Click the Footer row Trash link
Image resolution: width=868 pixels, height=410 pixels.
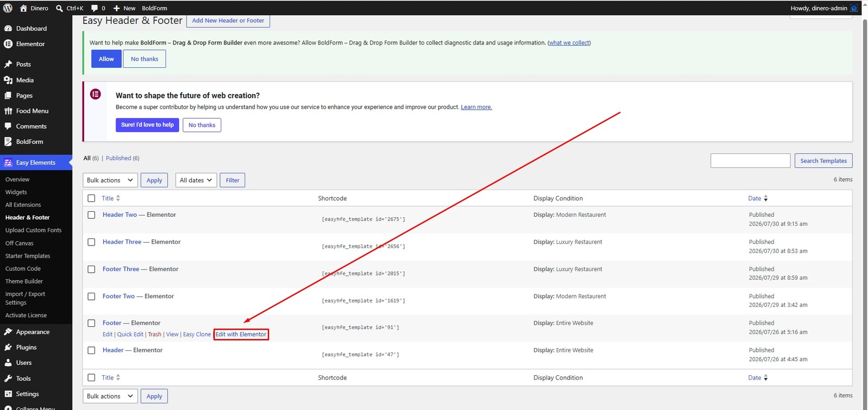pos(155,335)
